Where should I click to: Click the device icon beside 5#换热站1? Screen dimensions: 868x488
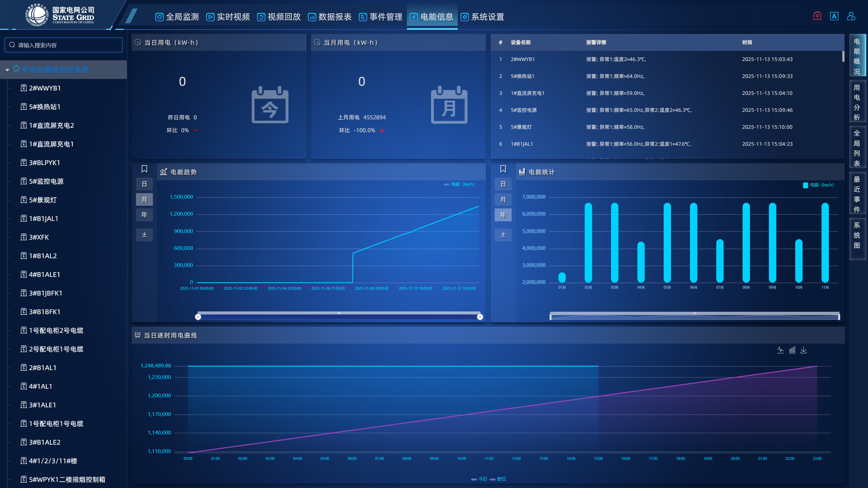pyautogui.click(x=24, y=106)
